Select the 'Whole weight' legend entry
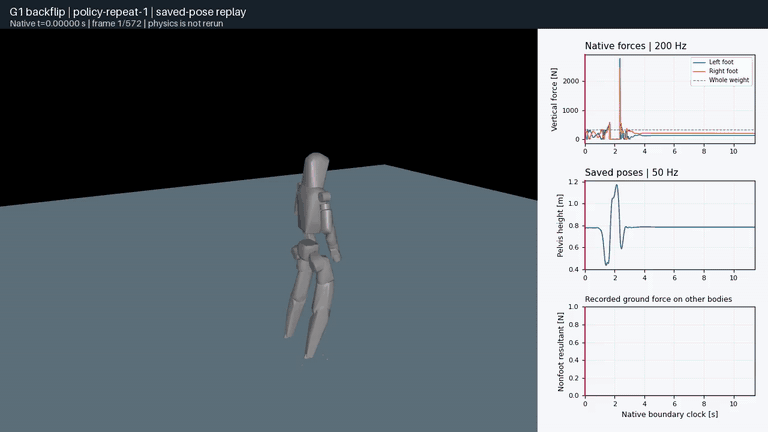This screenshot has width=768, height=432. click(x=721, y=80)
